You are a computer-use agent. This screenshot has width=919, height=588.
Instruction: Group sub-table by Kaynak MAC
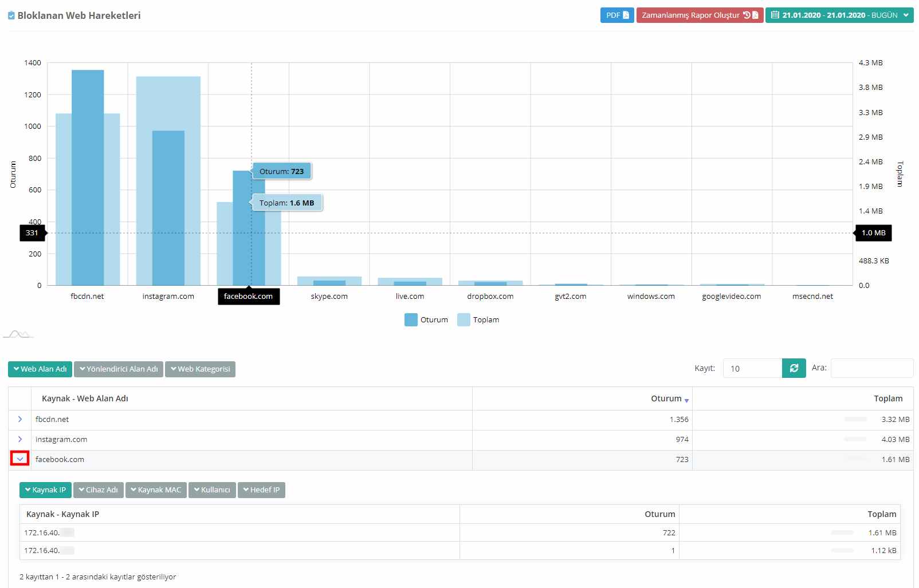click(x=156, y=490)
